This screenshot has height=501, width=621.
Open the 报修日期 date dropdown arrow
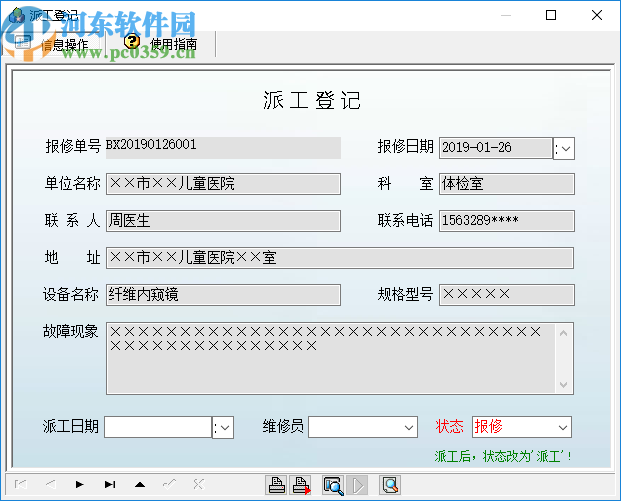[x=564, y=149]
